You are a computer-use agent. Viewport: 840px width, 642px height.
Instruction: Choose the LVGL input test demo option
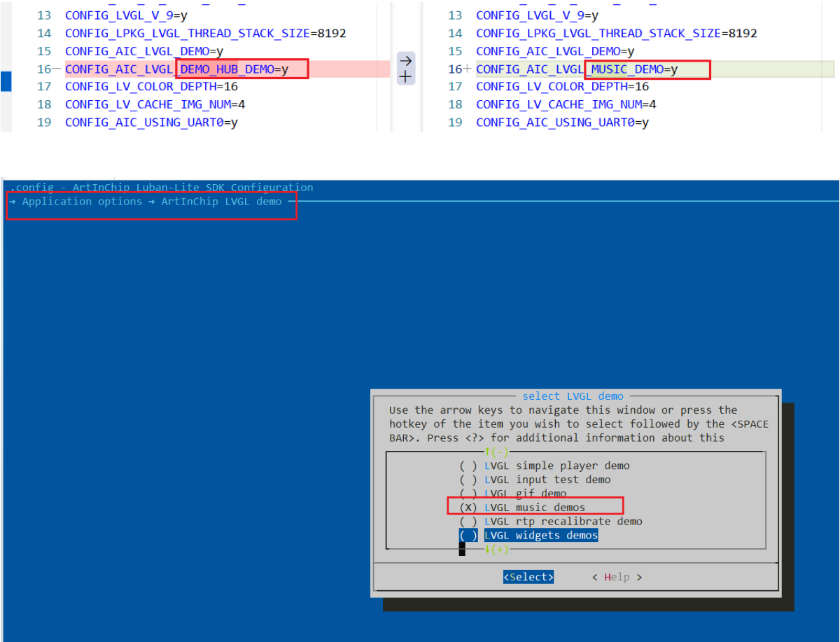point(535,480)
